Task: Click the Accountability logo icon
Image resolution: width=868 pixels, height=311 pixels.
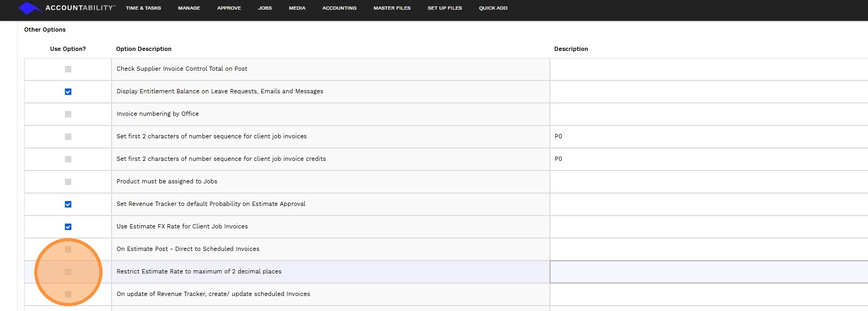Action: pos(30,8)
